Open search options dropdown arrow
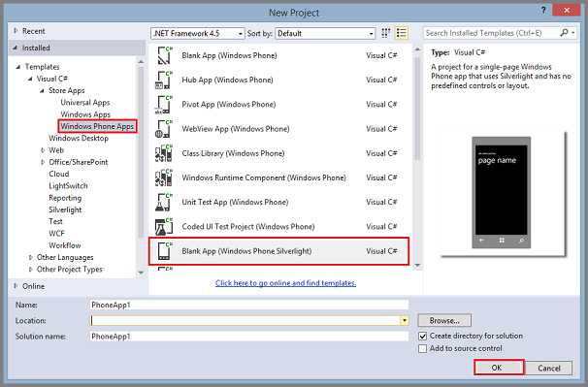This screenshot has width=588, height=387. (573, 33)
